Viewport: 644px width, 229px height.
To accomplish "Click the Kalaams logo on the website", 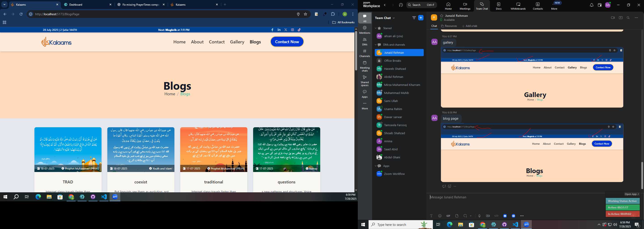I will pos(57,42).
